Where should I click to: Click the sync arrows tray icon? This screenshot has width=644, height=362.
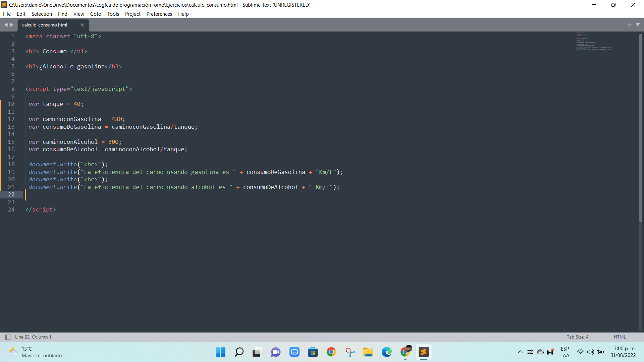click(x=530, y=352)
